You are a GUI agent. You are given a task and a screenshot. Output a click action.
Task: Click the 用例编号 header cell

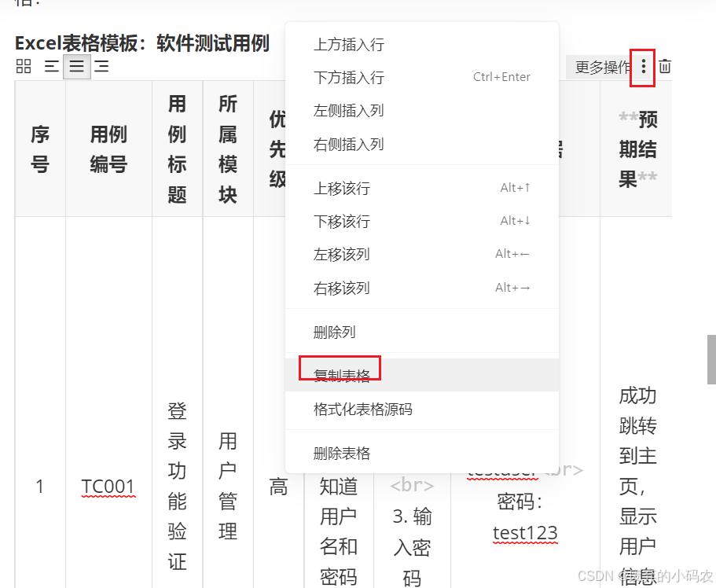coord(108,149)
